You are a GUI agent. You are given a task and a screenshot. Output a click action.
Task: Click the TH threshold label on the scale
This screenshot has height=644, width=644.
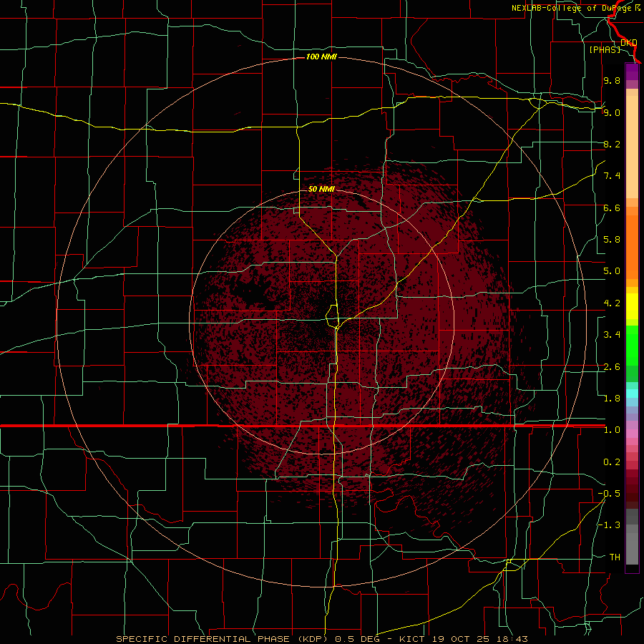coord(615,557)
